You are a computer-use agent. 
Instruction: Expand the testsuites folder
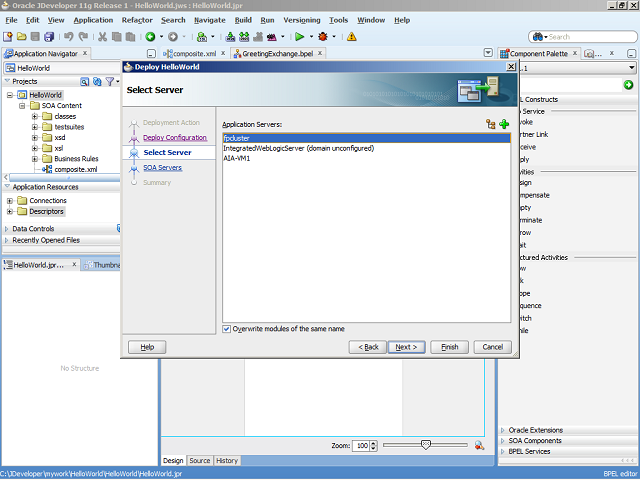pos(35,127)
